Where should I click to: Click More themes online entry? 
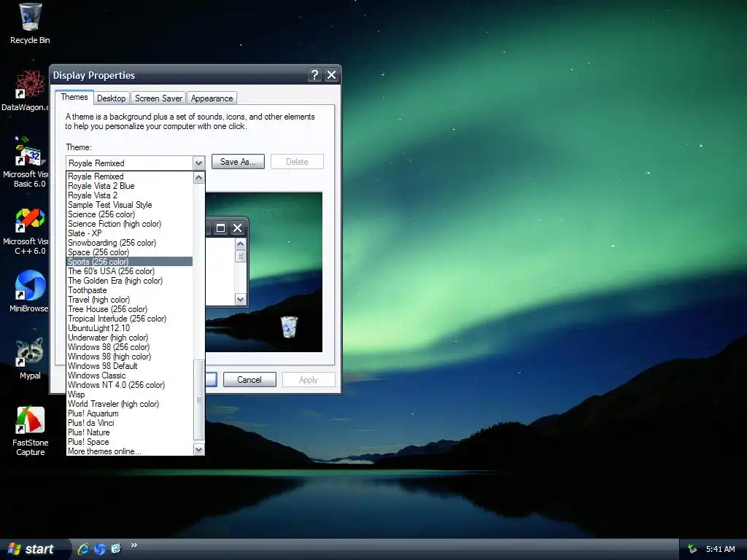130,451
